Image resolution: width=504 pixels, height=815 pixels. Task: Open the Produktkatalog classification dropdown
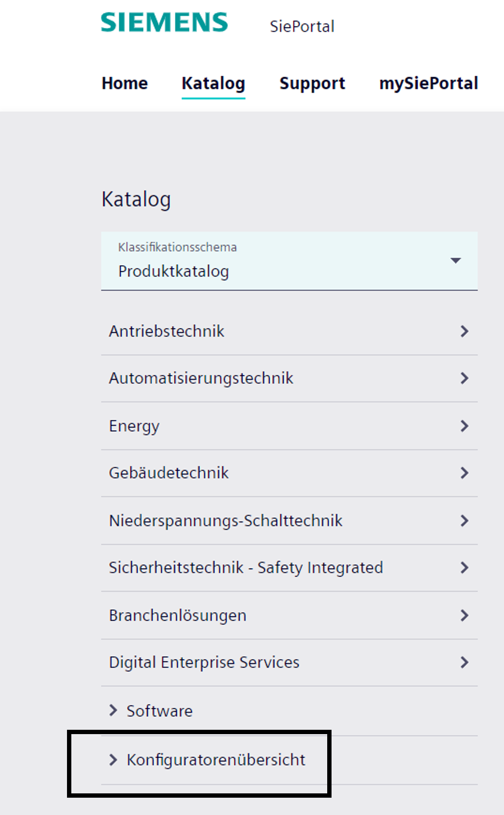coord(456,261)
